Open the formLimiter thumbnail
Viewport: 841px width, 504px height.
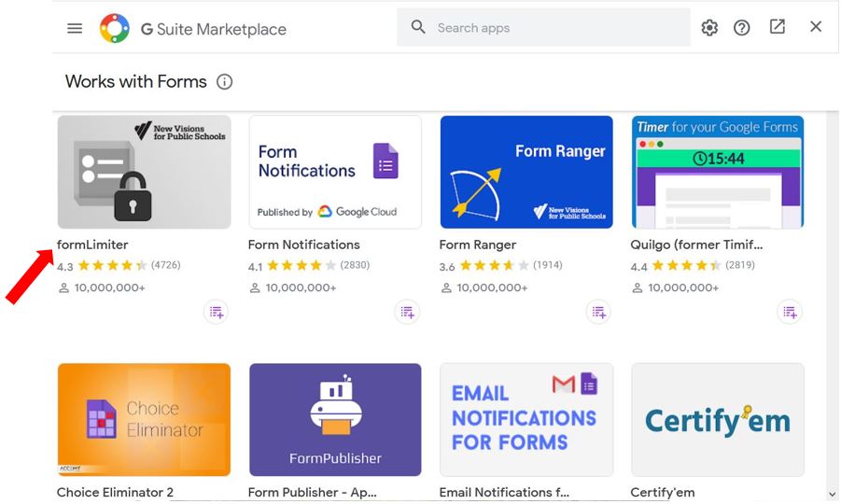tap(145, 172)
